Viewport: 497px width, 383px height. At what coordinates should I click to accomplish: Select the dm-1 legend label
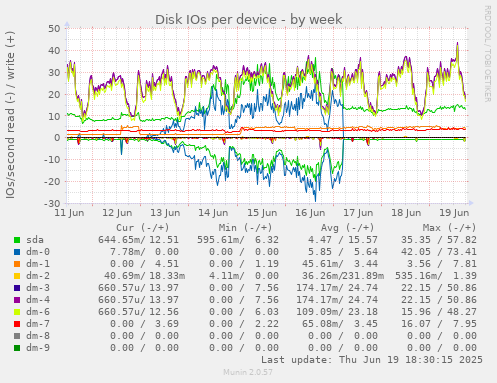pos(38,264)
